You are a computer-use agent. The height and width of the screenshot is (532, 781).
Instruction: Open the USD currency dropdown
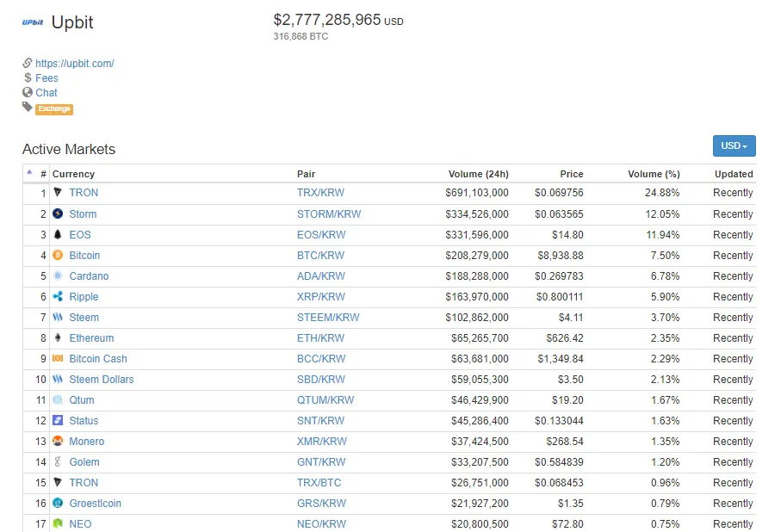735,146
